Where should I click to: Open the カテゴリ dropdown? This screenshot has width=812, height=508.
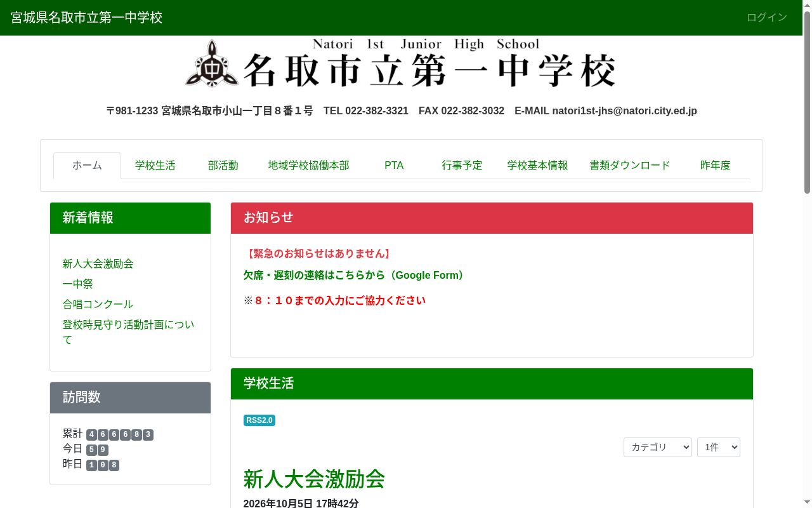(658, 447)
